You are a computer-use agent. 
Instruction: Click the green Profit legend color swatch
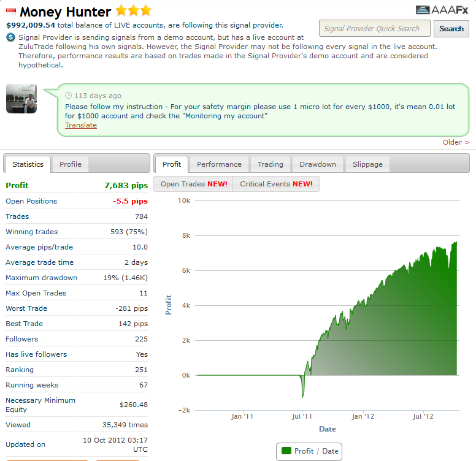coord(286,451)
